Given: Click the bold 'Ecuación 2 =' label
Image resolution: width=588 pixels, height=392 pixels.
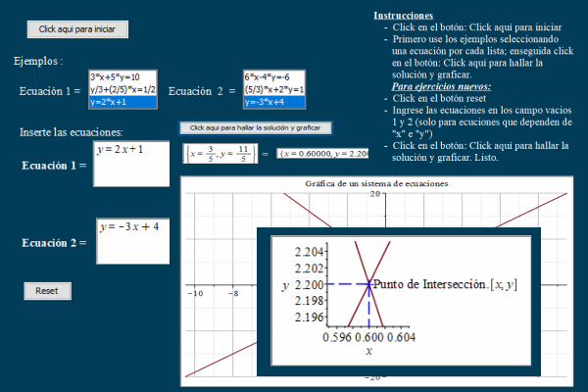Looking at the screenshot, I should 54,243.
